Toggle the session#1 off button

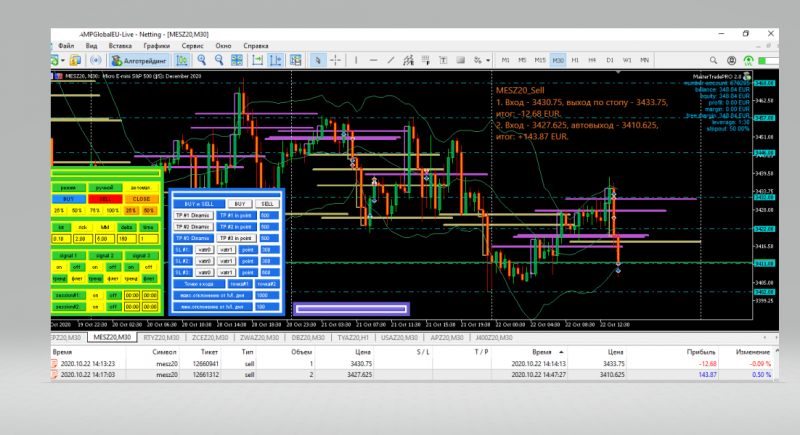tap(113, 295)
